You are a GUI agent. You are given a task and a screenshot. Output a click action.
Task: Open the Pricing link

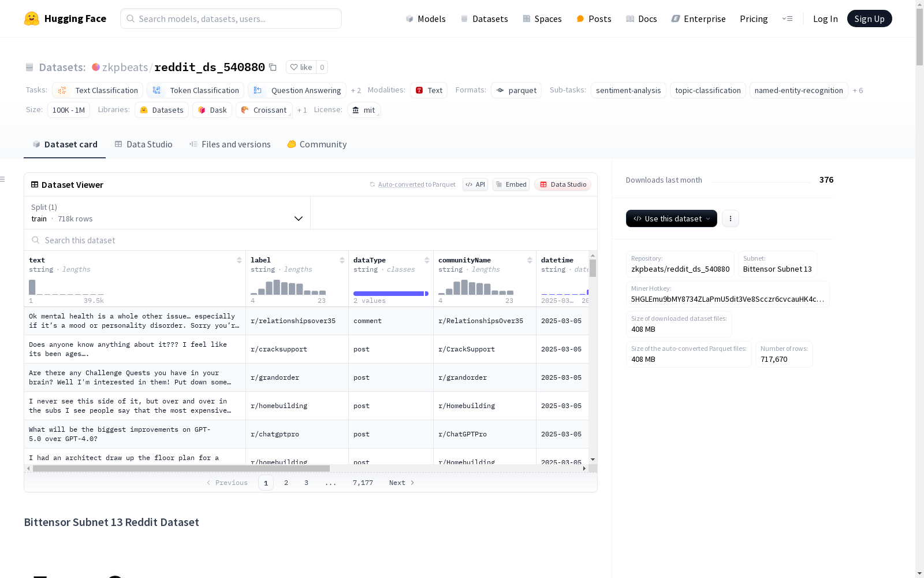pos(754,18)
